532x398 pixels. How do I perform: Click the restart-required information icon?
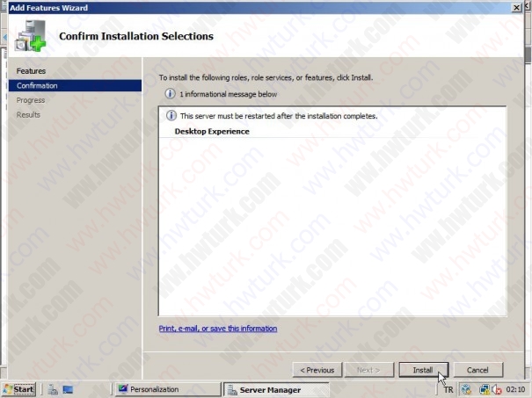tap(171, 116)
